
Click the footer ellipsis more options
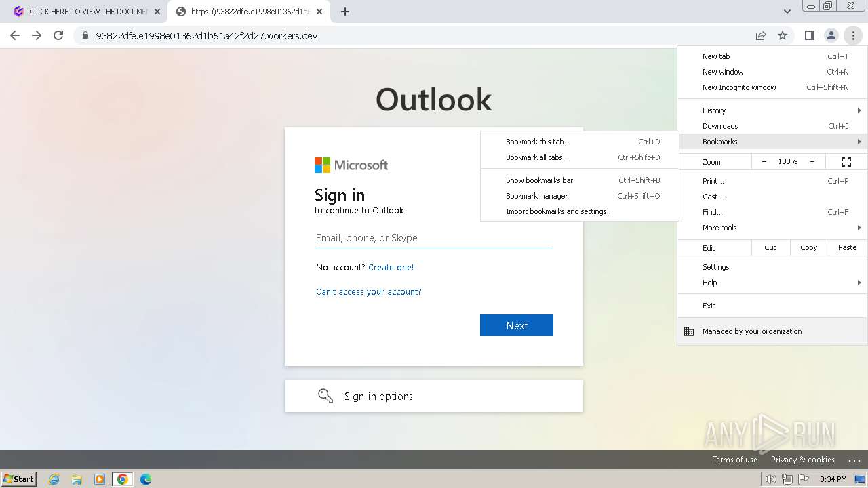point(854,460)
